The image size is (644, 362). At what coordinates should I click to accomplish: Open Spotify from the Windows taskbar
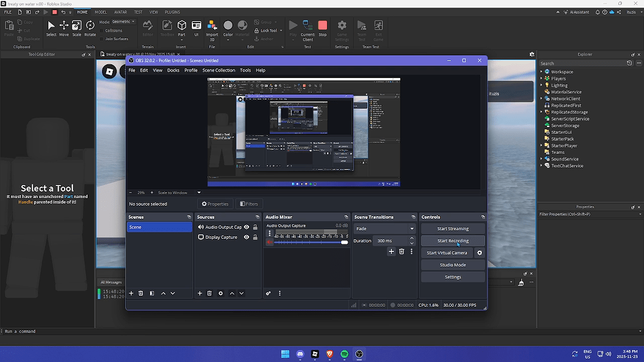[x=345, y=354]
